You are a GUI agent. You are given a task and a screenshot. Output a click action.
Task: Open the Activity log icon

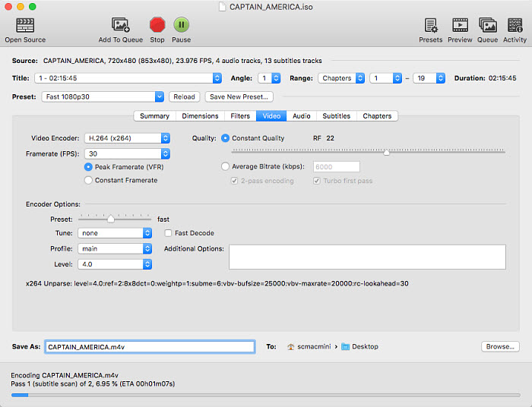[x=515, y=25]
